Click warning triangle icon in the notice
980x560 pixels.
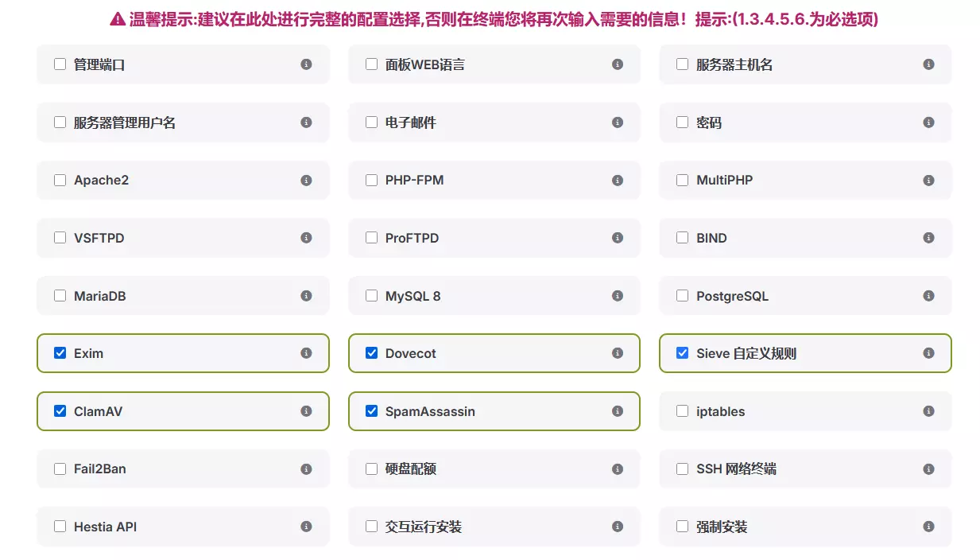coord(118,20)
